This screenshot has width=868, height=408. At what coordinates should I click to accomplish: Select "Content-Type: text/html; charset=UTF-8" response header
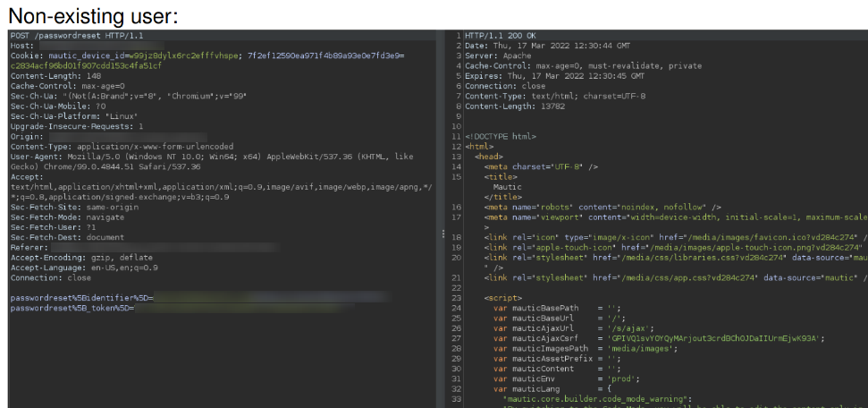(x=555, y=96)
